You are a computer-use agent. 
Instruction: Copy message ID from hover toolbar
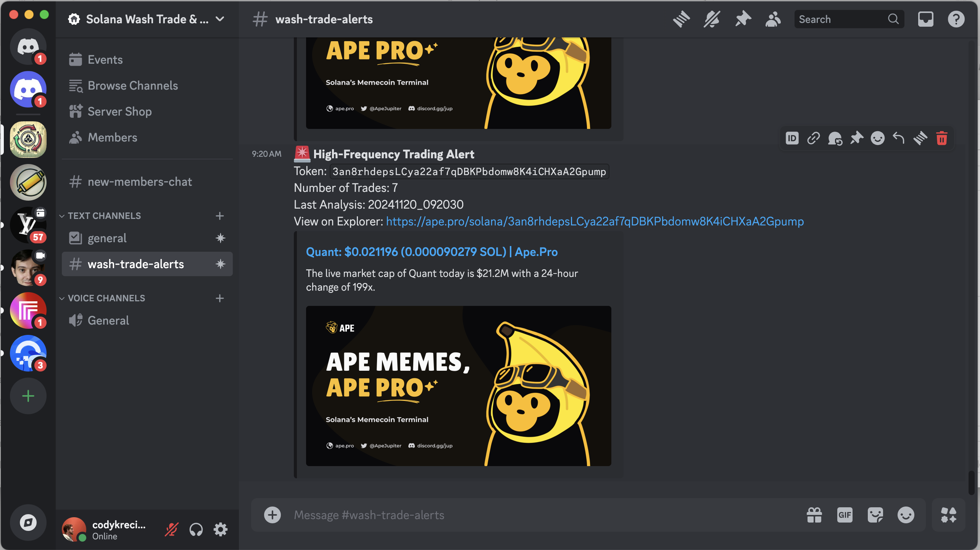792,138
